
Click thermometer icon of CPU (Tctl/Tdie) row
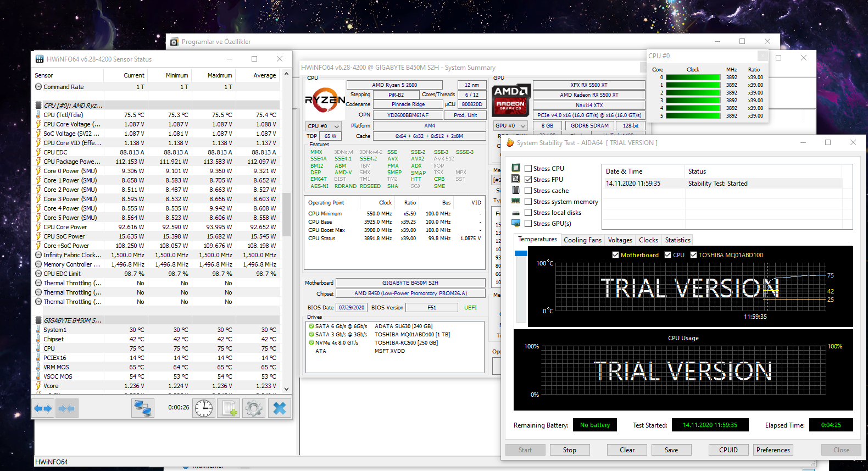(38, 115)
